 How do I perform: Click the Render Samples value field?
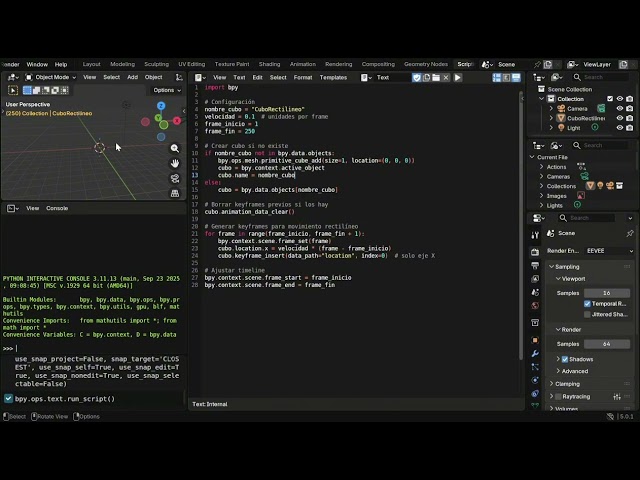(x=607, y=344)
